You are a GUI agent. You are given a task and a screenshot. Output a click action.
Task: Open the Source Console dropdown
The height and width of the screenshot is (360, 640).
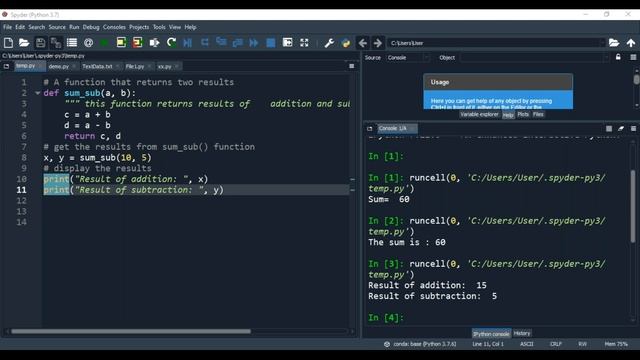coord(408,58)
